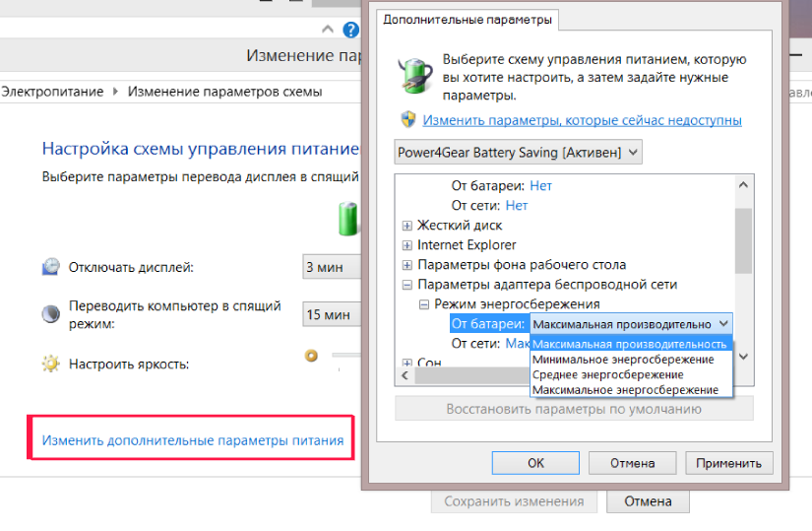Screen dimensions: 812x531
Task: Click the moon icon by Переводить компьютер в спящий
Action: coord(51,313)
